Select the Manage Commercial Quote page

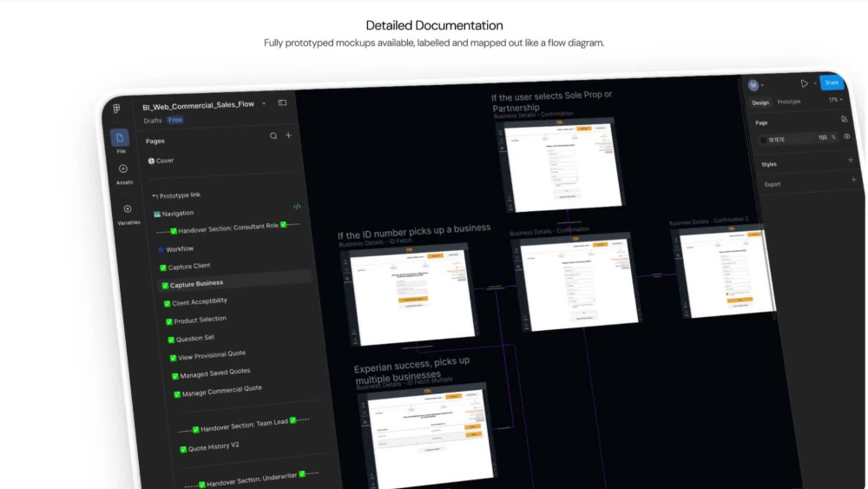point(218,391)
